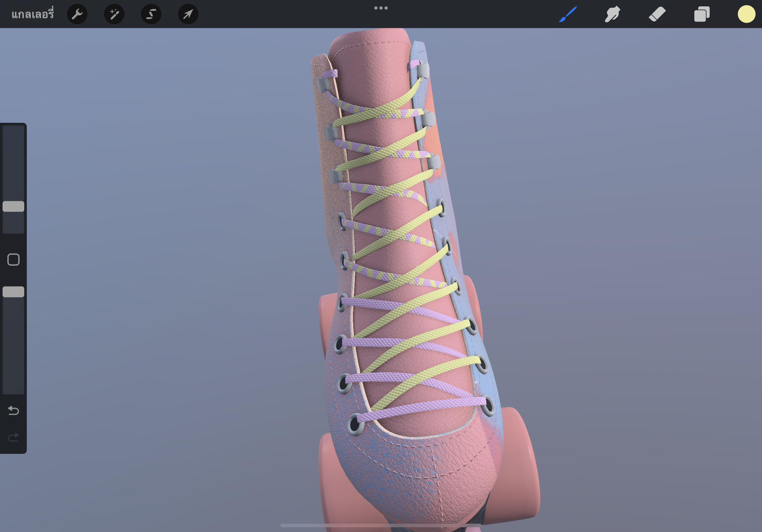Select the Paint brush tool
Viewport: 762px width, 532px height.
click(568, 14)
